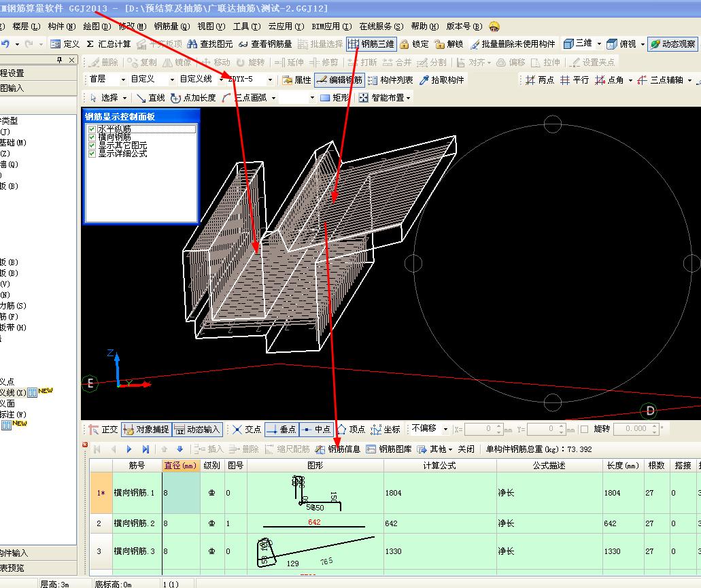Toggle 对象捕捉 object snap

(146, 430)
